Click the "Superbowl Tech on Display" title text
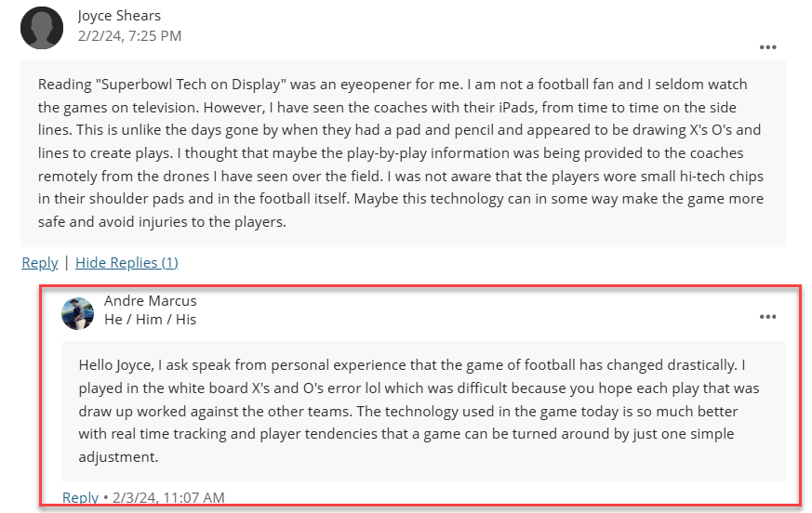Image resolution: width=812 pixels, height=513 pixels. pos(191,85)
